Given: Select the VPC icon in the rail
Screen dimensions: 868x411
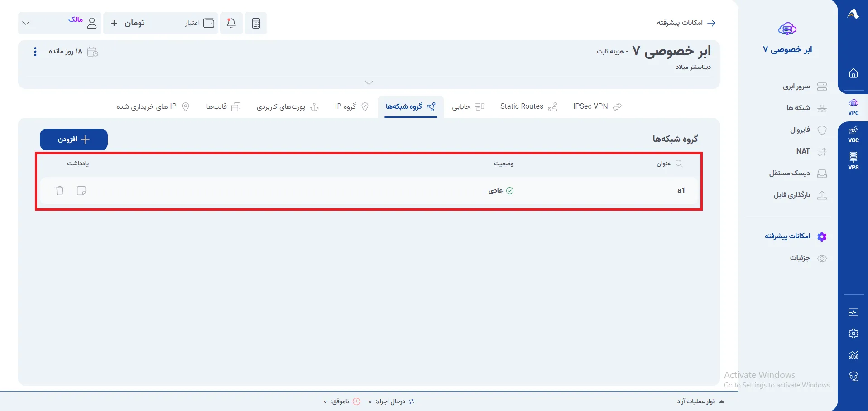Looking at the screenshot, I should pos(854,107).
